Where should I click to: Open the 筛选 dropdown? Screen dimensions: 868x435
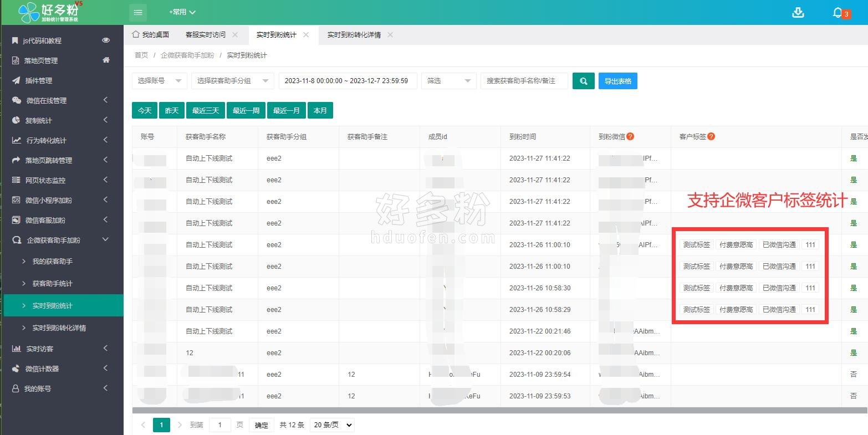pos(449,81)
